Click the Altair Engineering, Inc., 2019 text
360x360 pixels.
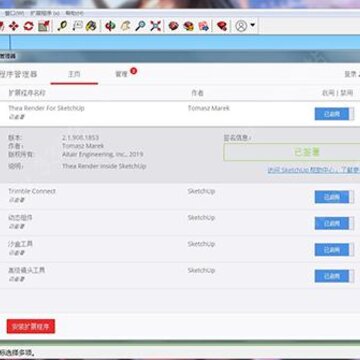tap(103, 154)
